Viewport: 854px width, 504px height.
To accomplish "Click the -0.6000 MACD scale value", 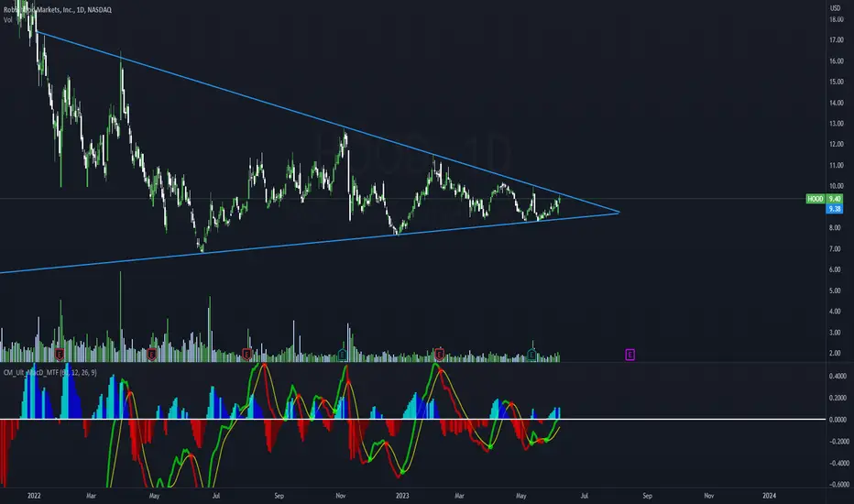I will tap(838, 485).
